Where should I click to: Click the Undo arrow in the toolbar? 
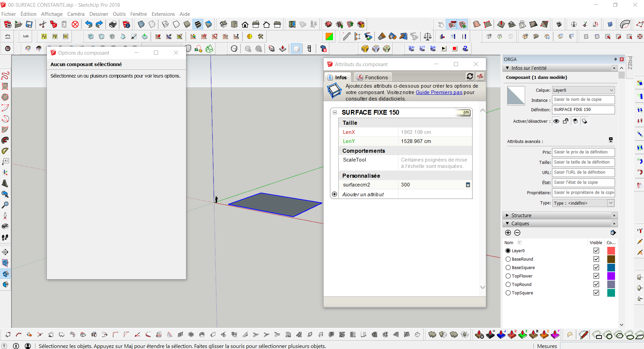click(x=88, y=24)
